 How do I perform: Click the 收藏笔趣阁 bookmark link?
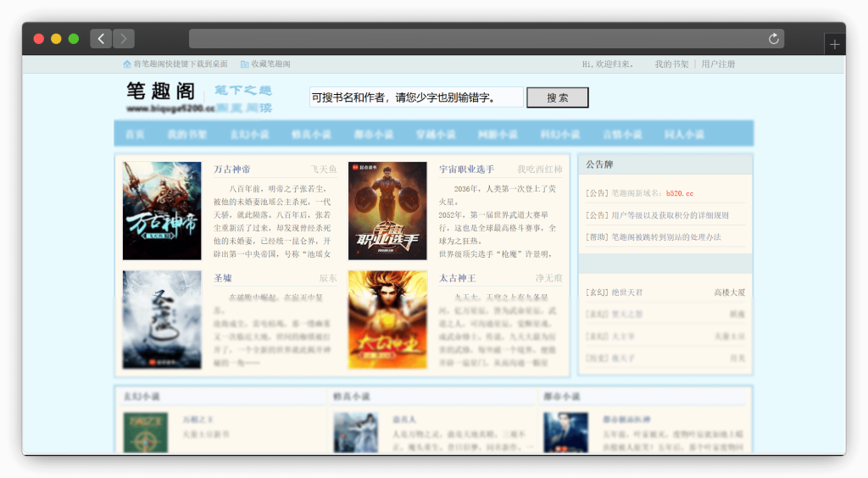tap(270, 64)
